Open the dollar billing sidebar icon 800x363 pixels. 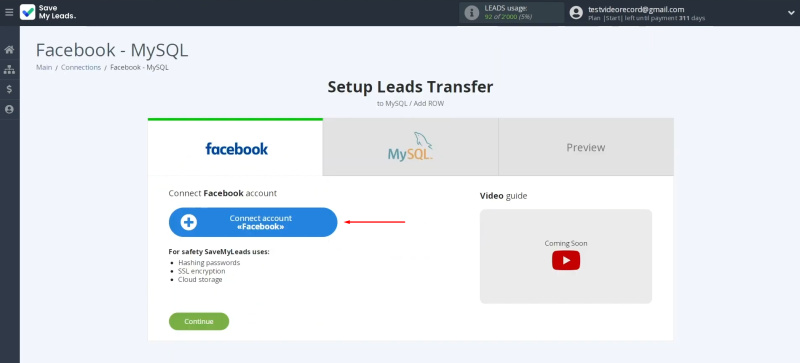(x=9, y=89)
